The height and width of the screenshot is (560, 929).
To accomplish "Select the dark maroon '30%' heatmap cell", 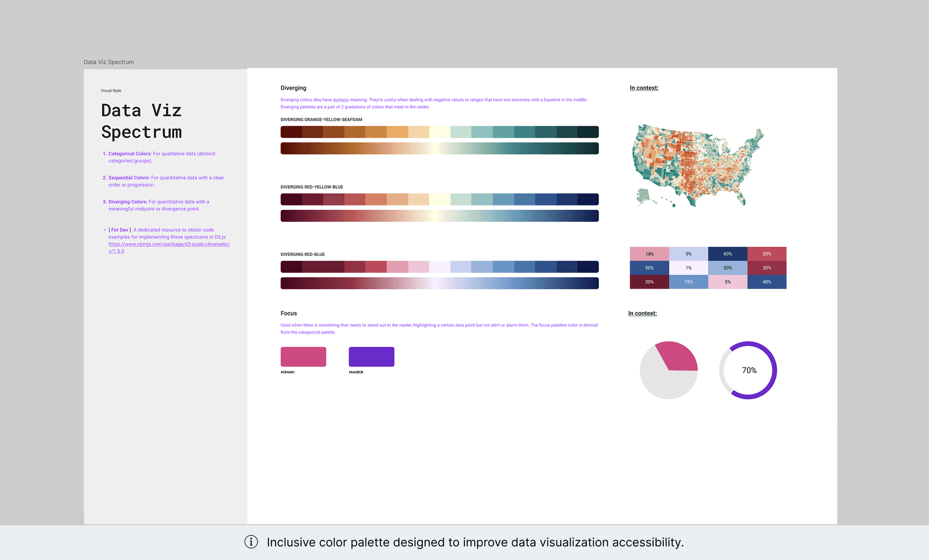I will [649, 282].
